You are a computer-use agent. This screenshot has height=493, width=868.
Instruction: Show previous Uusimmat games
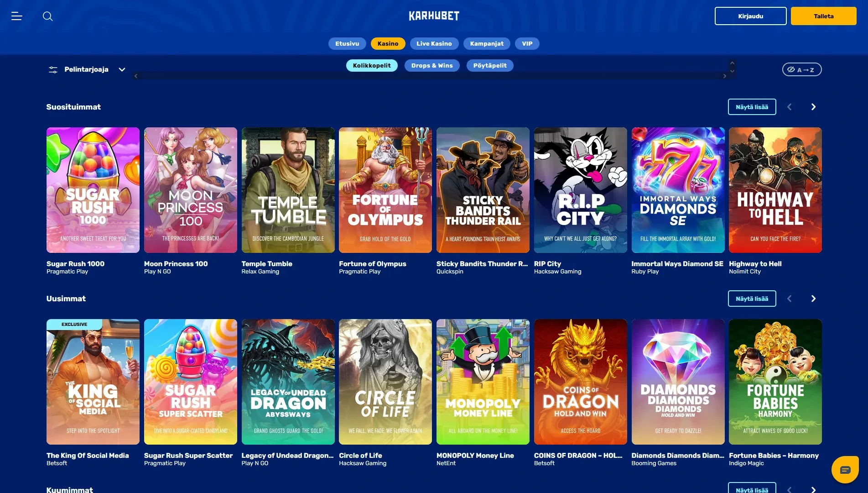click(x=790, y=299)
